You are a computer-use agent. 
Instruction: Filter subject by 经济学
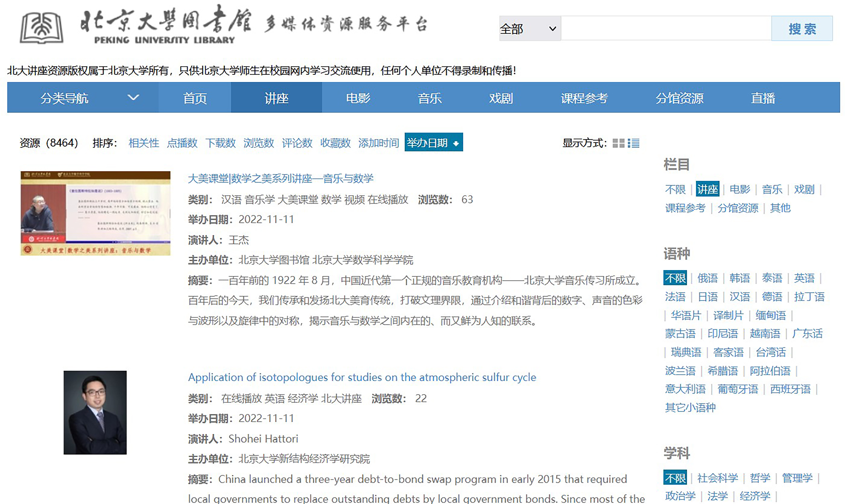coord(755,496)
